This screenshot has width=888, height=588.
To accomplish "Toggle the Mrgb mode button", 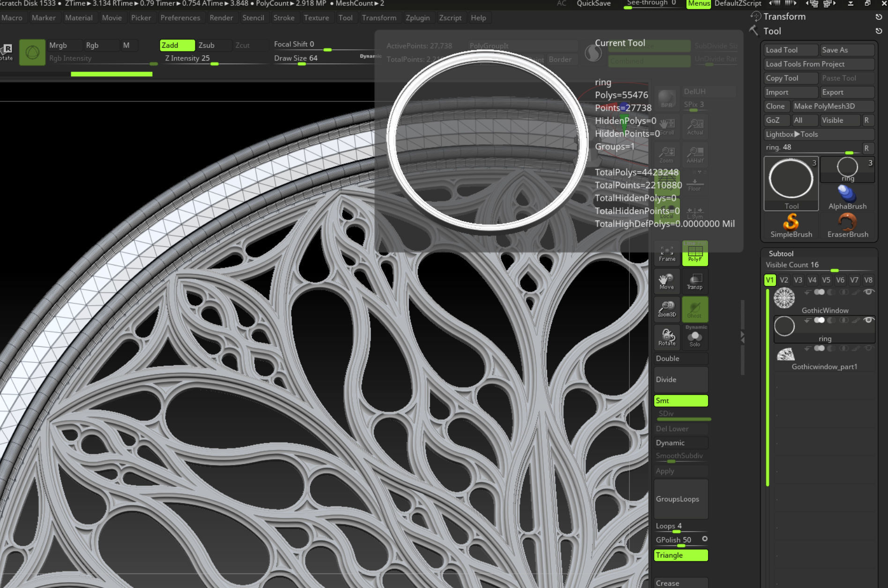I will tap(65, 45).
